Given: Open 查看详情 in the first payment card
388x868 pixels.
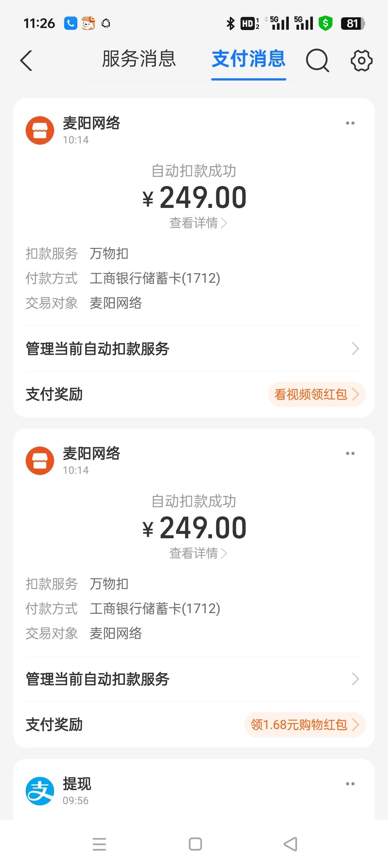Looking at the screenshot, I should 198,223.
